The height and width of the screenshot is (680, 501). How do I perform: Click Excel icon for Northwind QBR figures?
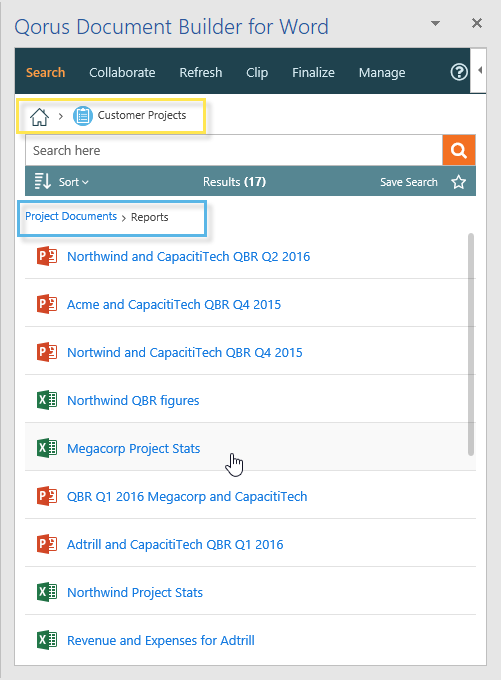tap(47, 400)
